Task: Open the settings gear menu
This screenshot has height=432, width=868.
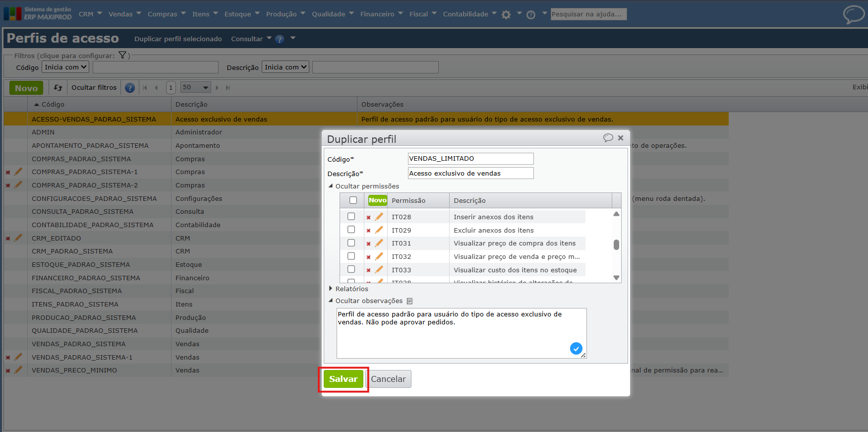Action: coord(506,14)
